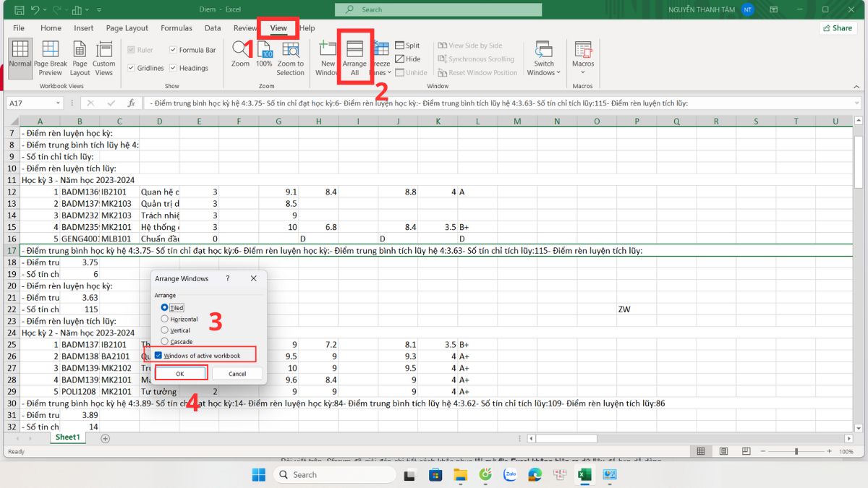Viewport: 868px width, 488px height.
Task: Click Arrange All in Window group
Action: click(354, 58)
